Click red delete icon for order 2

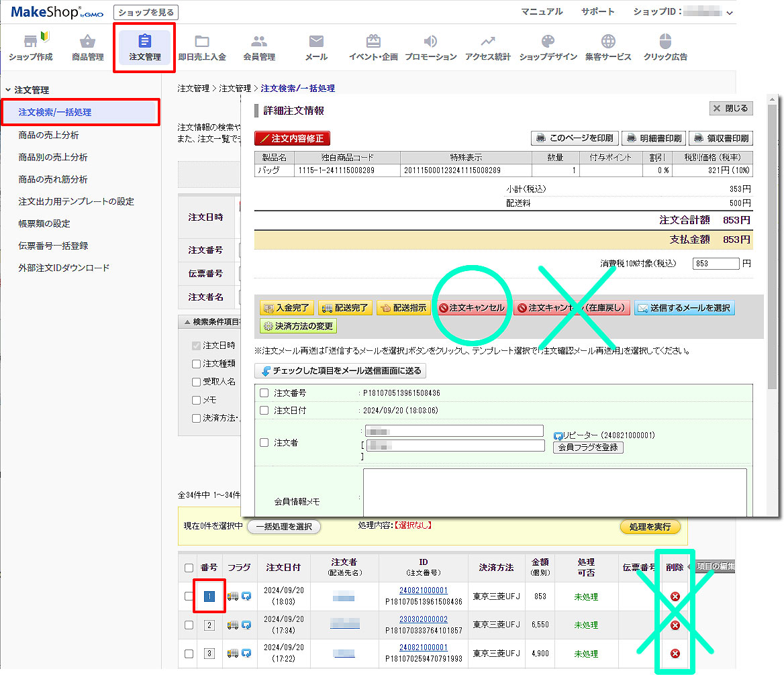[675, 625]
